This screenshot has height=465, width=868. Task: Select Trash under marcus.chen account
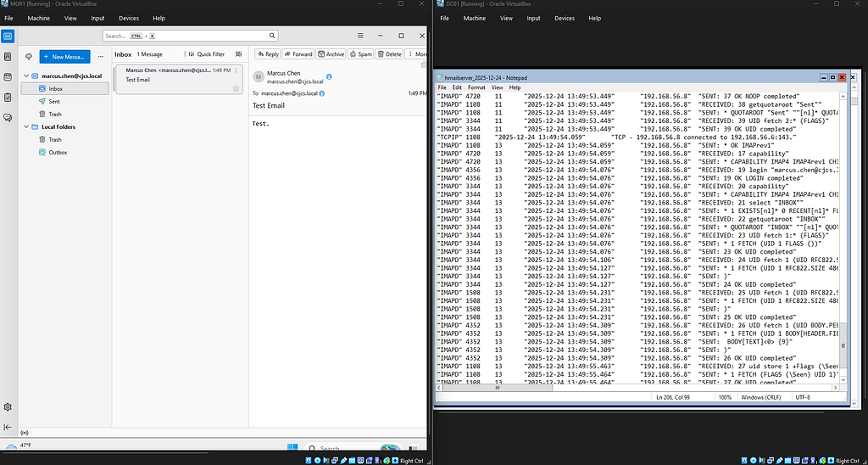pos(64,115)
